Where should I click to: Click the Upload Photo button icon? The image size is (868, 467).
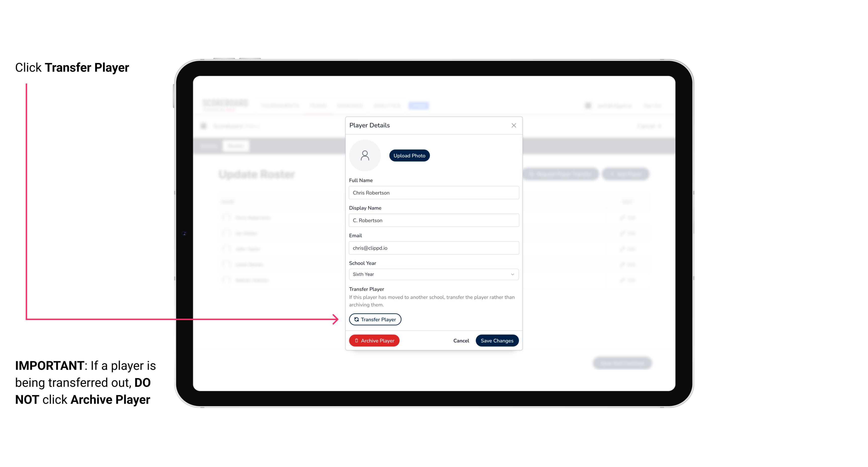tap(409, 155)
